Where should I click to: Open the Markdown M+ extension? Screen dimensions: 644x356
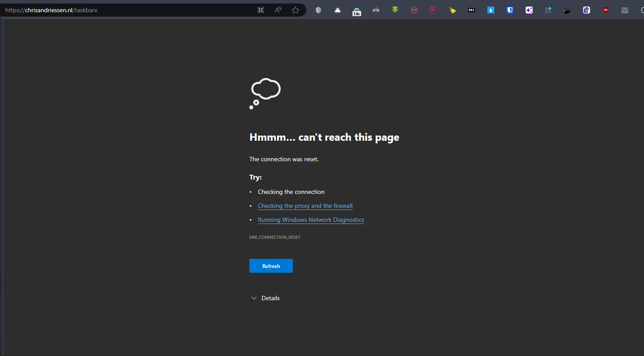(x=471, y=10)
